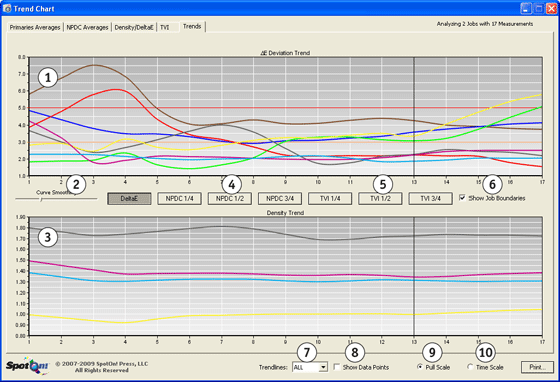Show the NPDC 1/4 trend
The height and width of the screenshot is (382, 560).
(179, 198)
